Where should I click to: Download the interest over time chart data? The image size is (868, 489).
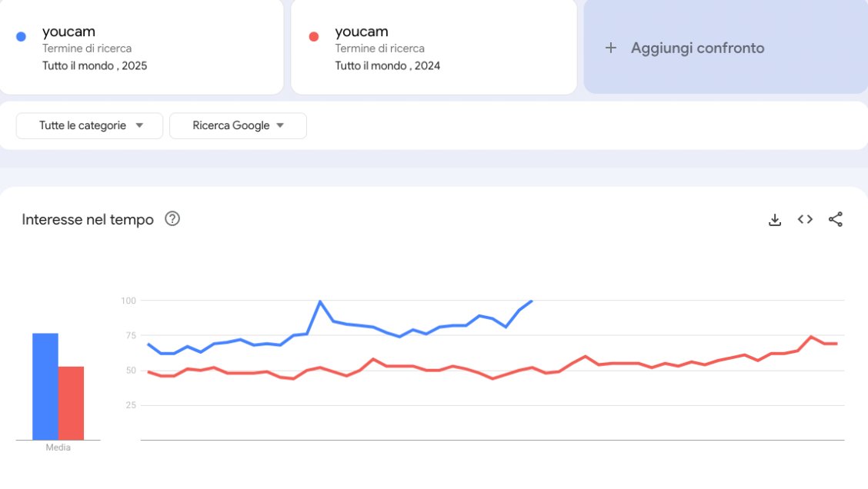(x=774, y=220)
